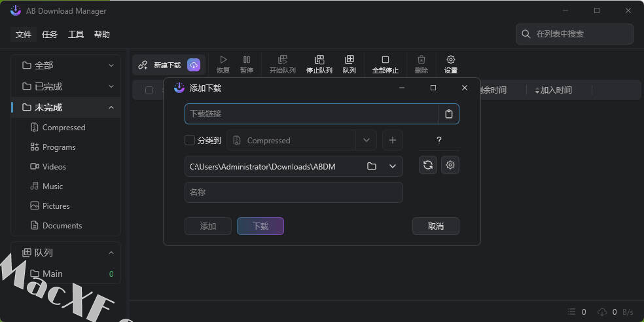Collapse the 队列 section chevron

pos(111,253)
